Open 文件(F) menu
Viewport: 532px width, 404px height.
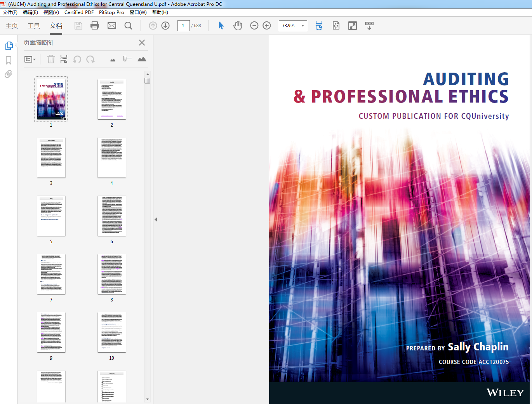click(10, 12)
